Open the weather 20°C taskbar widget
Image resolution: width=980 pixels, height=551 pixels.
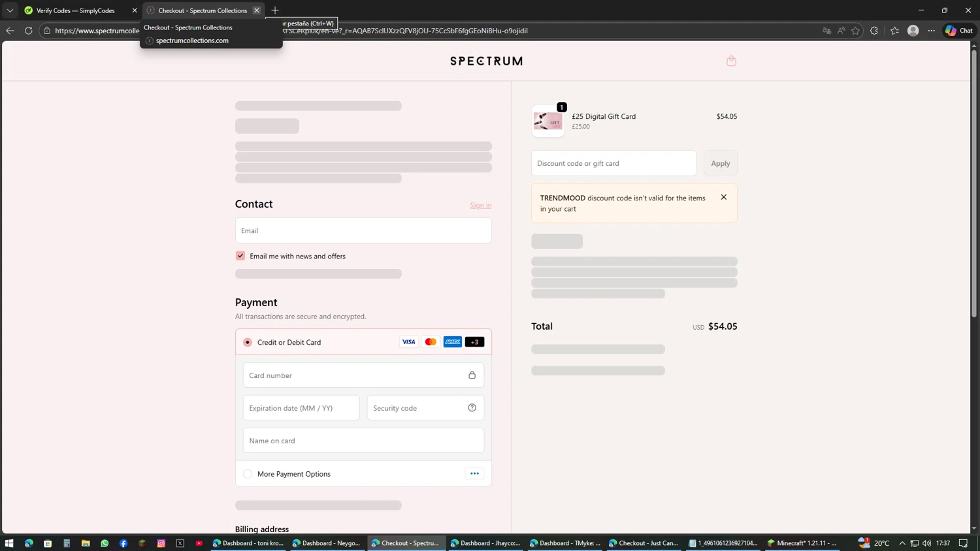click(x=874, y=543)
